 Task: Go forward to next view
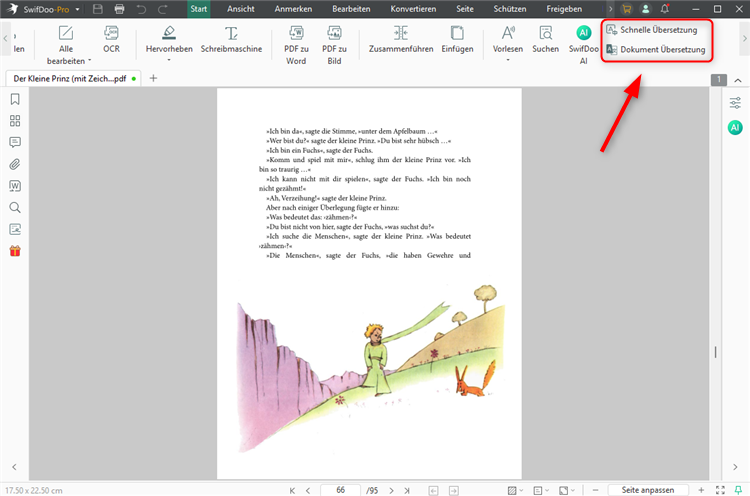[x=453, y=490]
